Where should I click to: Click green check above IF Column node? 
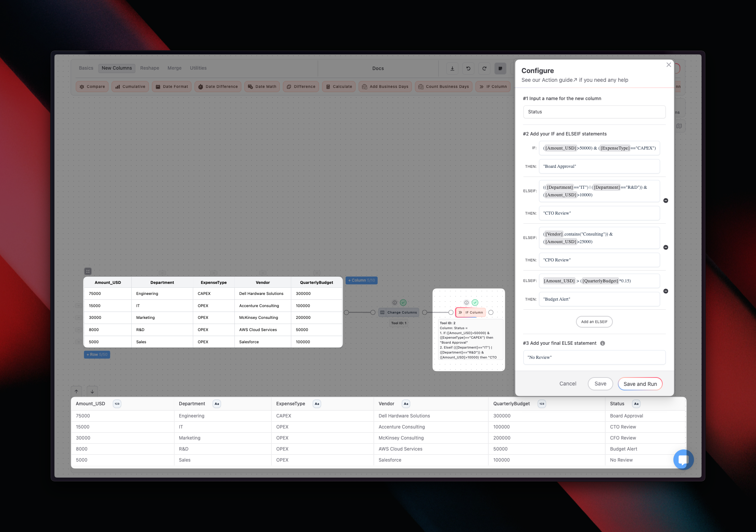pos(475,303)
